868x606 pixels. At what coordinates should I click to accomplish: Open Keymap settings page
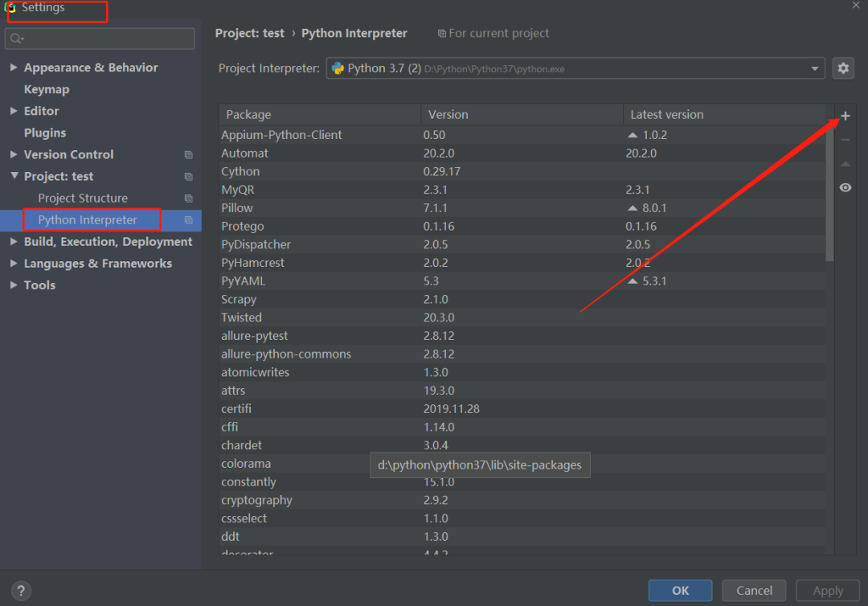tap(47, 89)
